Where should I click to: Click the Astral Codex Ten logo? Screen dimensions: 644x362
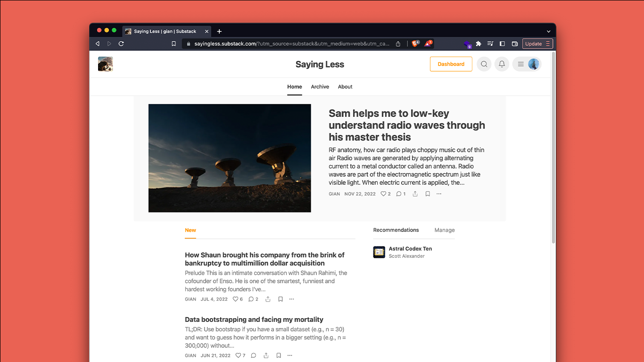point(379,252)
